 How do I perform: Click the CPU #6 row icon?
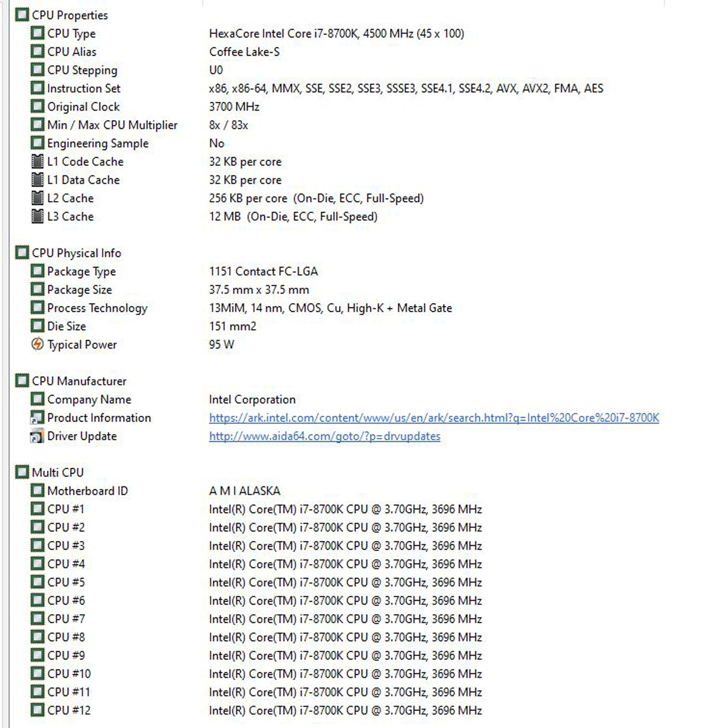37,600
